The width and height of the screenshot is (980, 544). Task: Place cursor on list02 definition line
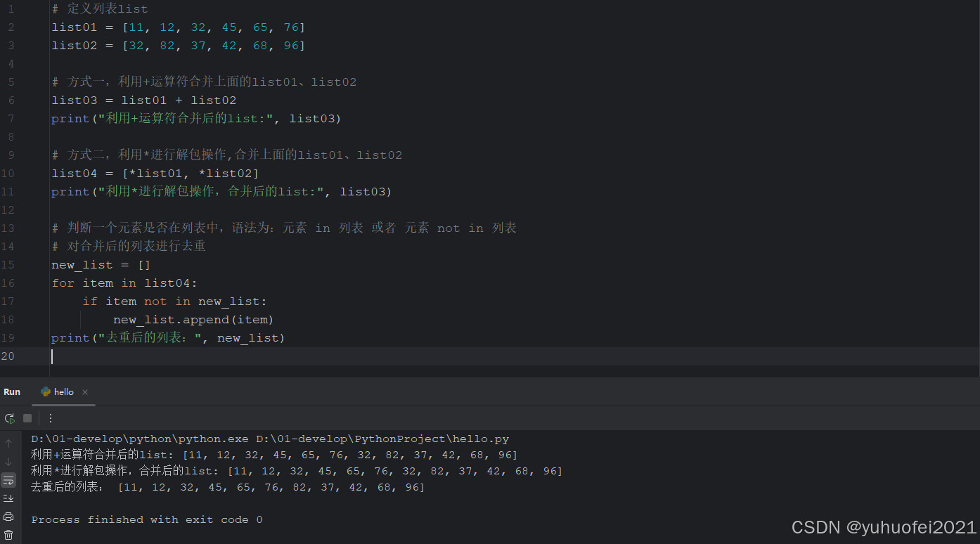tap(179, 46)
